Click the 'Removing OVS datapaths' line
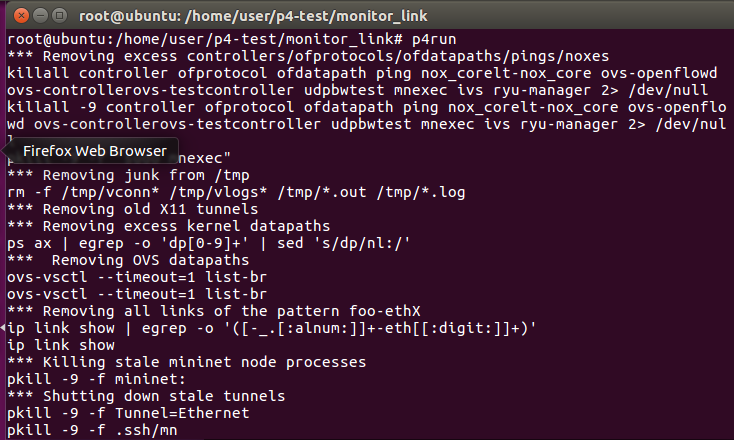This screenshot has height=440, width=734. [128, 260]
